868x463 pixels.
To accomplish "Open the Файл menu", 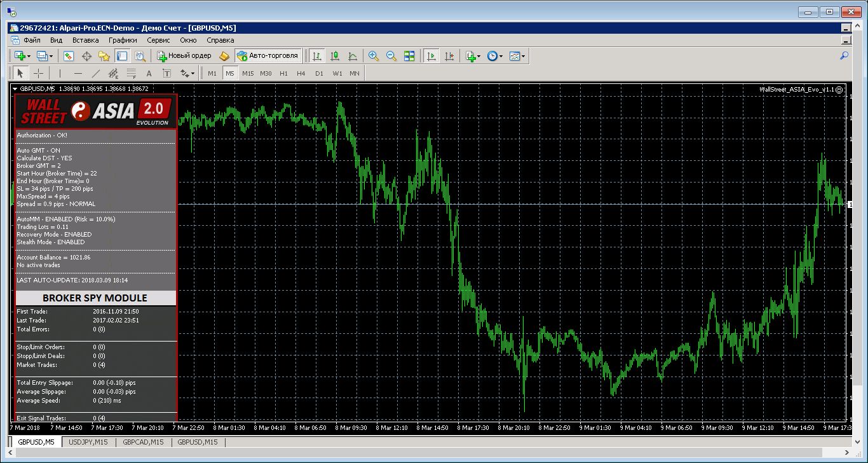I will click(x=32, y=39).
